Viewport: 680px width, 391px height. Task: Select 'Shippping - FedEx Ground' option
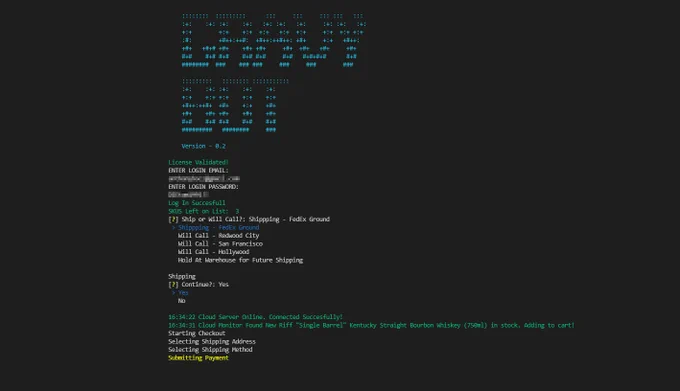pyautogui.click(x=218, y=228)
